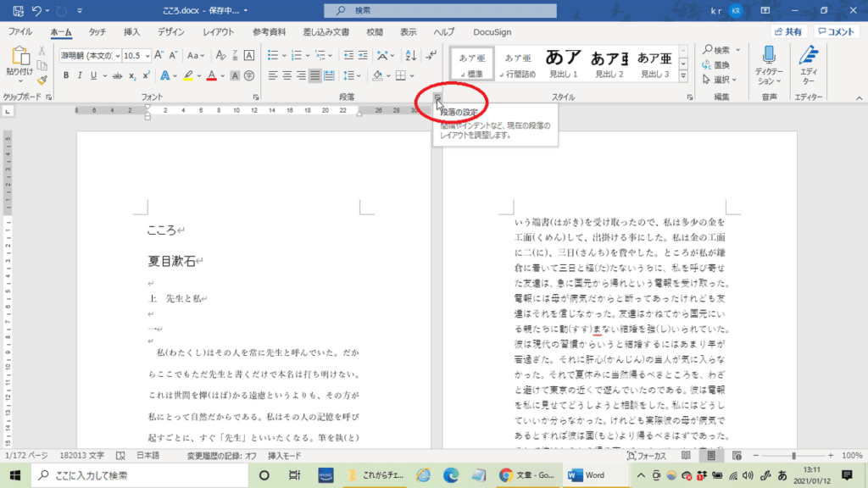
Task: Open the レイアウト ribbon tab
Action: [219, 31]
